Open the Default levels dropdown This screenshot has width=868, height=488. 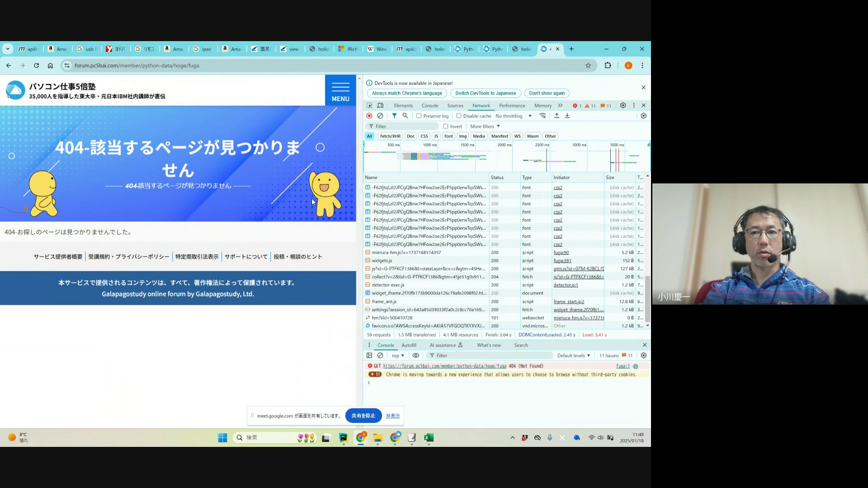tap(573, 356)
